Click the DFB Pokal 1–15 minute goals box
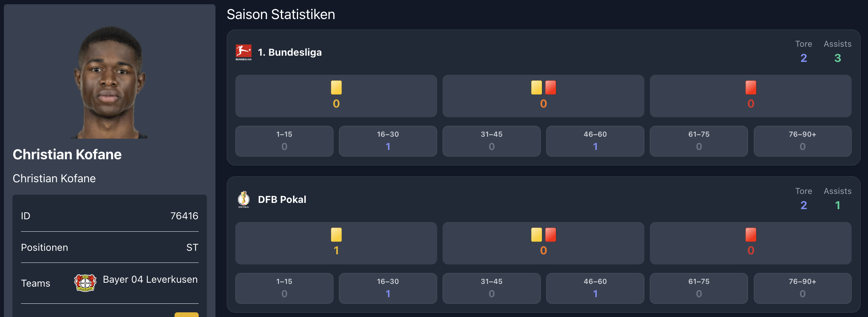868x317 pixels. click(x=284, y=288)
